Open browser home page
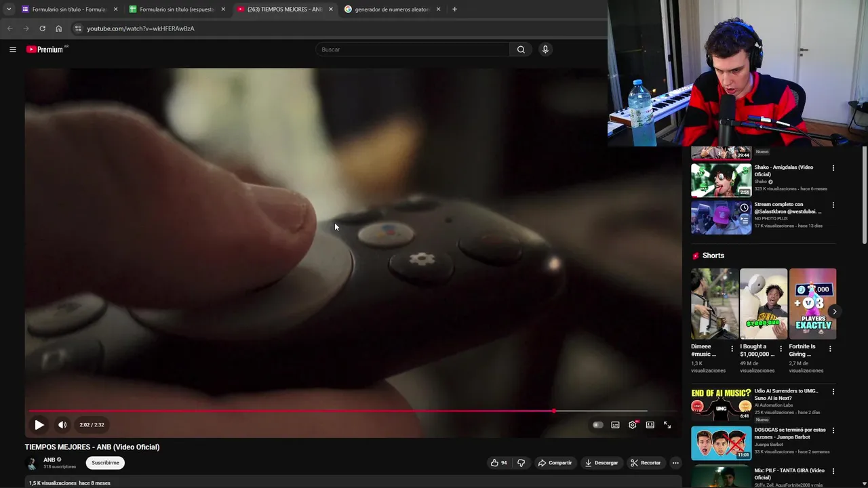868x488 pixels. (x=58, y=28)
